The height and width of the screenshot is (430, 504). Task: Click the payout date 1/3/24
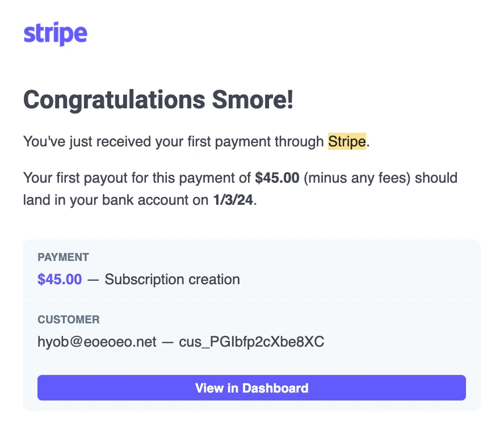233,200
